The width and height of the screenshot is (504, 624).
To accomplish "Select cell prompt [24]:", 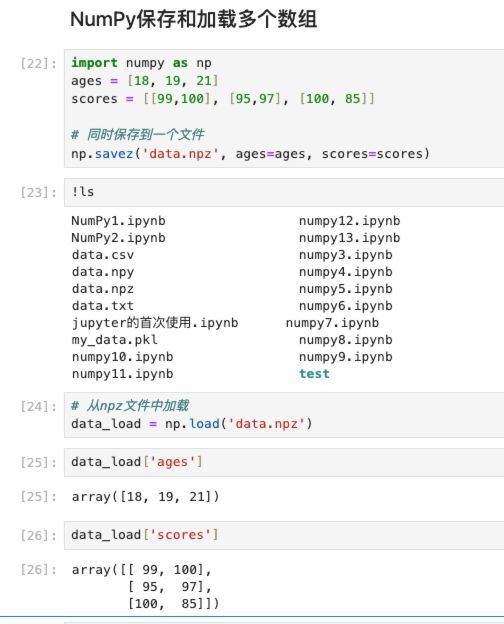I will [x=39, y=406].
